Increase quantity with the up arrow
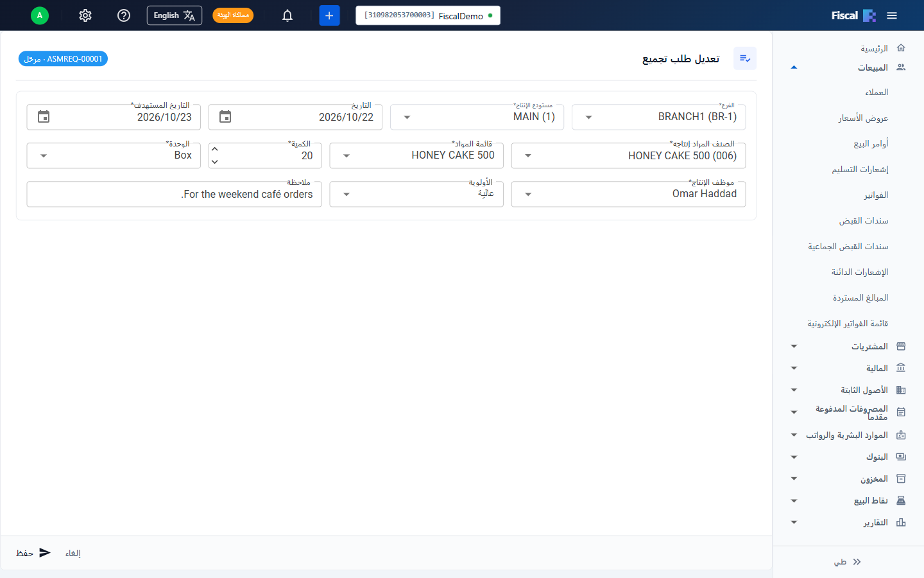This screenshot has width=924, height=578. 215,149
